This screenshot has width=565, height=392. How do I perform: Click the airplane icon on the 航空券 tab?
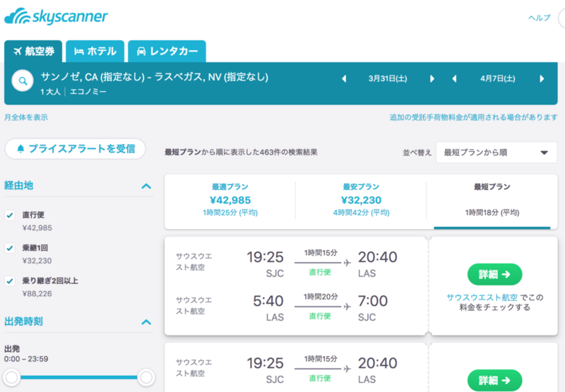(x=17, y=52)
